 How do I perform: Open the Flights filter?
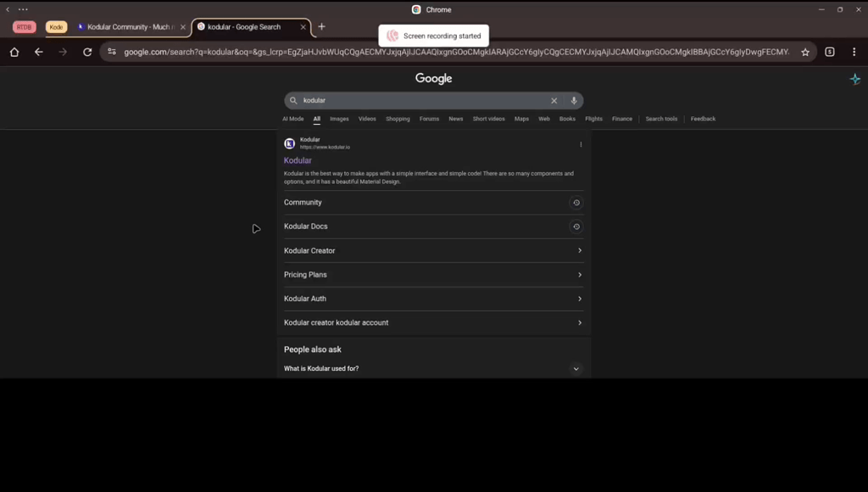point(593,119)
